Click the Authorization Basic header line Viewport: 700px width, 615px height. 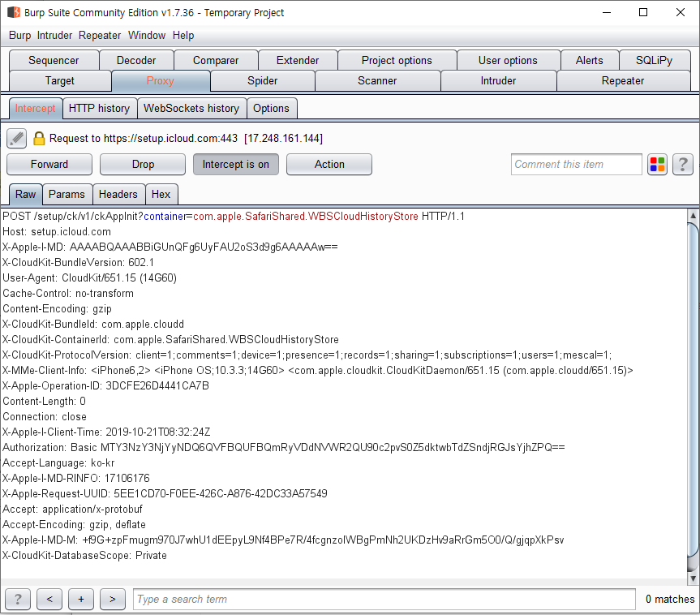284,448
